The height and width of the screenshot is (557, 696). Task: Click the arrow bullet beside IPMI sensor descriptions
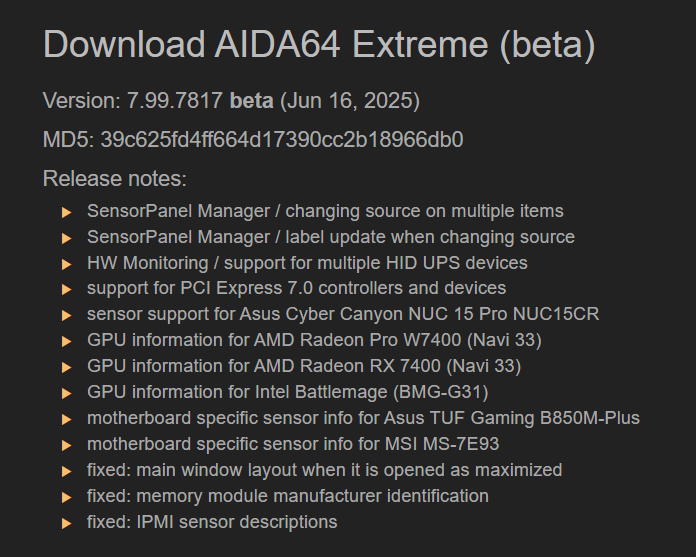tap(66, 523)
